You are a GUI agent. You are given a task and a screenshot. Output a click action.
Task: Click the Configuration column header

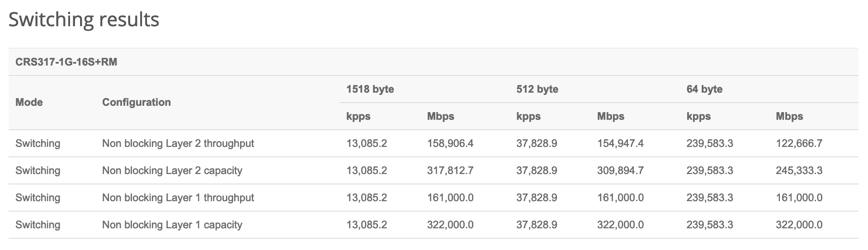point(136,103)
